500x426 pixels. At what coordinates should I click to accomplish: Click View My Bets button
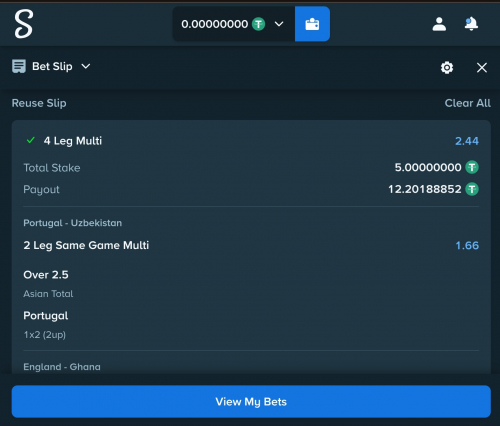tap(251, 402)
